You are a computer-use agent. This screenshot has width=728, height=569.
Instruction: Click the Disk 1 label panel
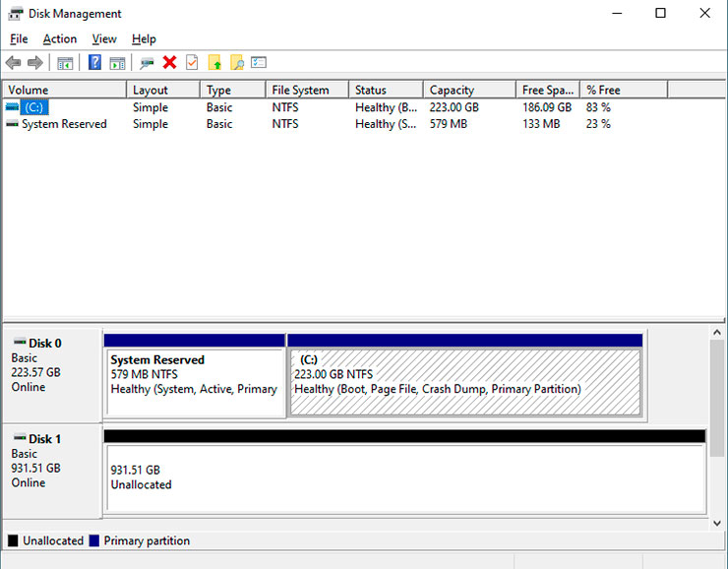(52, 471)
